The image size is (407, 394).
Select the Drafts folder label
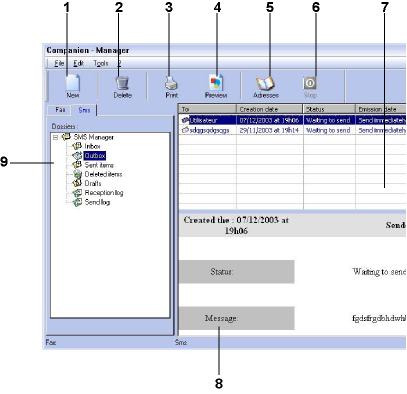(x=93, y=183)
